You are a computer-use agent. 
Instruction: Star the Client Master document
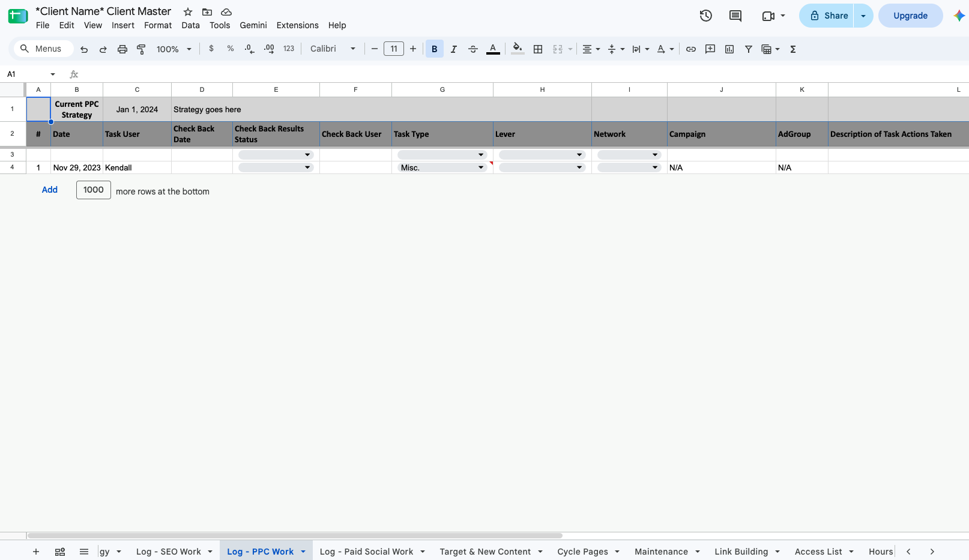[x=188, y=12]
